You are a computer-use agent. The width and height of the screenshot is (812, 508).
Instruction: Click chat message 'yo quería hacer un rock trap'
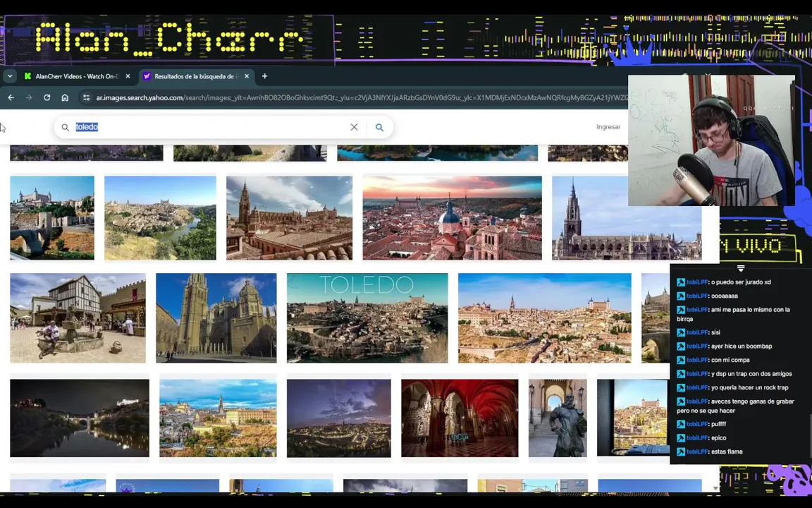coord(749,387)
